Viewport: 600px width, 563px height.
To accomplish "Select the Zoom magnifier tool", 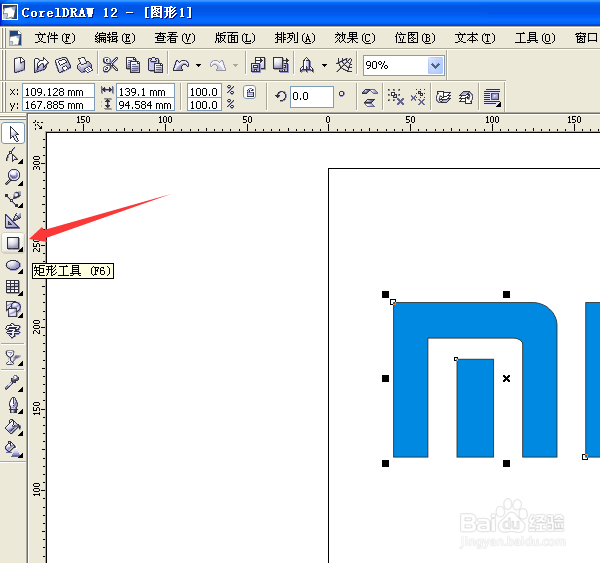I will coord(14,177).
